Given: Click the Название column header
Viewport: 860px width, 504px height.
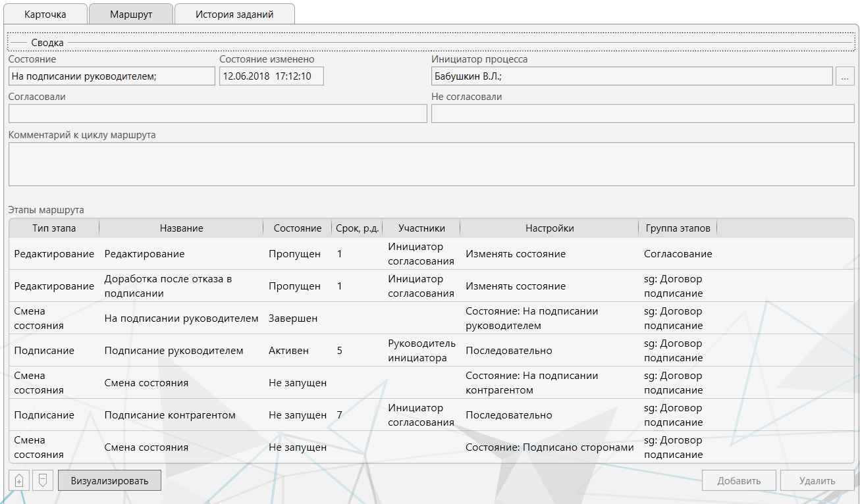Looking at the screenshot, I should point(181,228).
